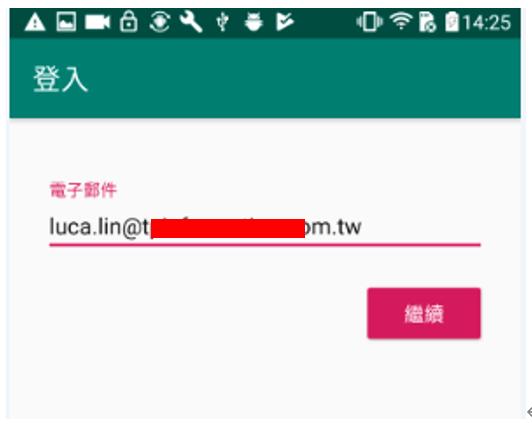Tap the image notification icon
This screenshot has height=428, width=532.
(66, 22)
